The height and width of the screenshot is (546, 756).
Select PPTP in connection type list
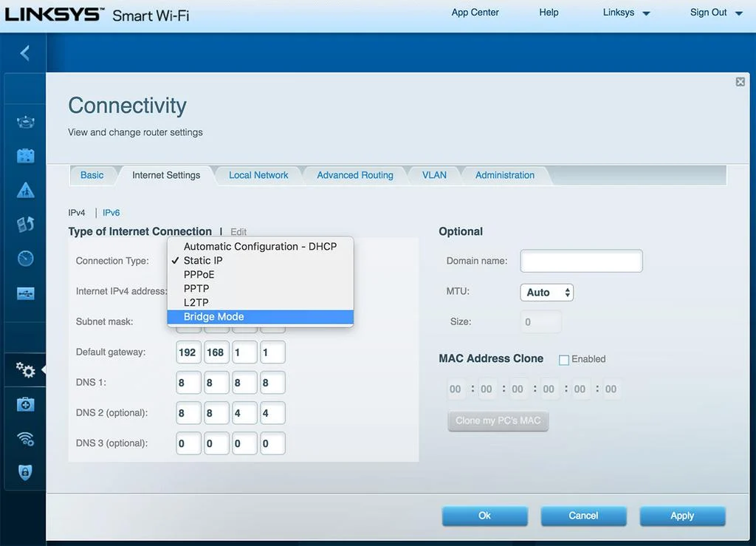click(261, 288)
